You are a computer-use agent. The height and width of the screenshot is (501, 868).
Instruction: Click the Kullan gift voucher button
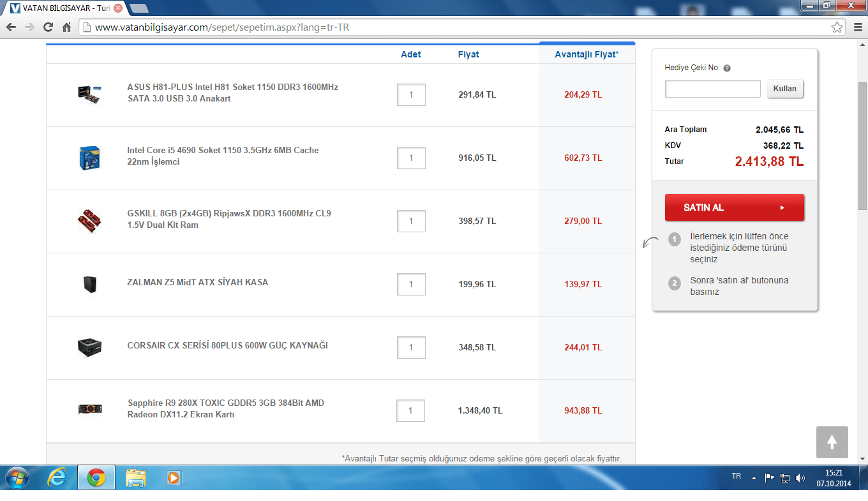coord(785,89)
